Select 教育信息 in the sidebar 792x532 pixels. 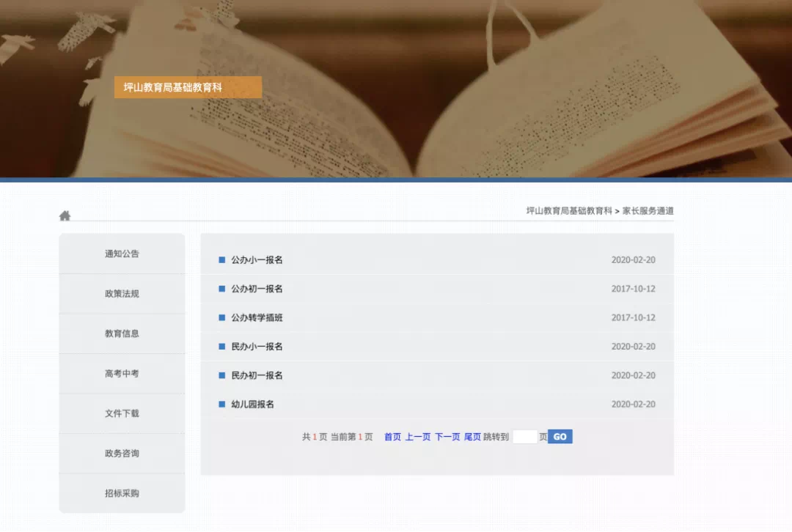point(122,333)
